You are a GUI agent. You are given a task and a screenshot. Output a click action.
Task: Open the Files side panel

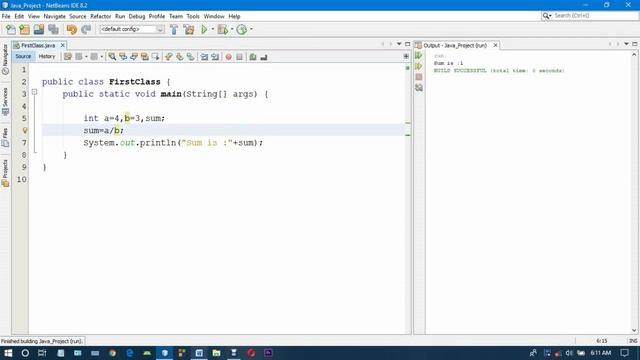5,138
